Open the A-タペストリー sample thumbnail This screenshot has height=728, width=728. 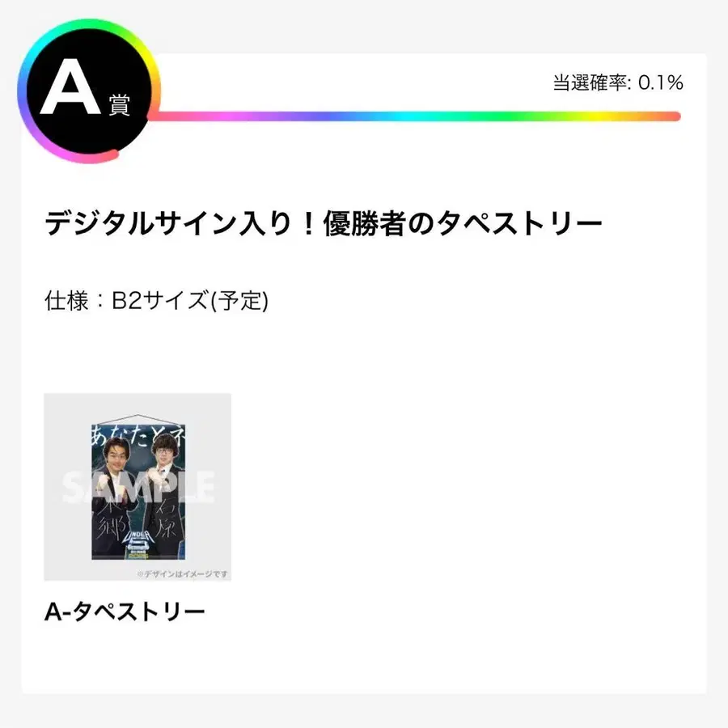[138, 486]
